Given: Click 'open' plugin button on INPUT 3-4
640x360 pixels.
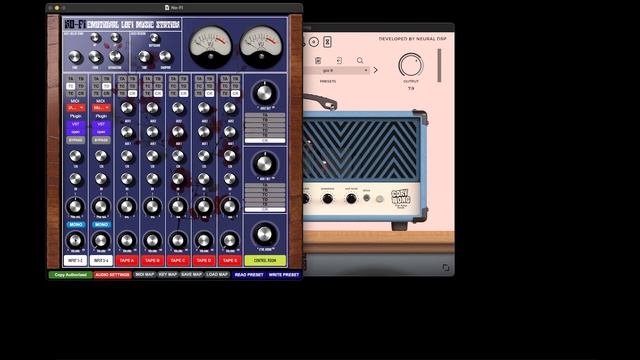Looking at the screenshot, I should click(x=101, y=132).
